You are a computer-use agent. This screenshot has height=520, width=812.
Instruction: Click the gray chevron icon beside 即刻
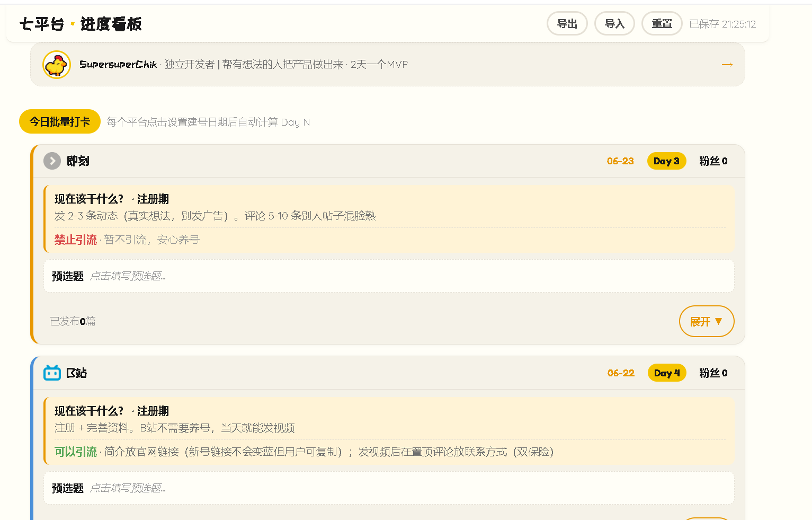point(52,161)
